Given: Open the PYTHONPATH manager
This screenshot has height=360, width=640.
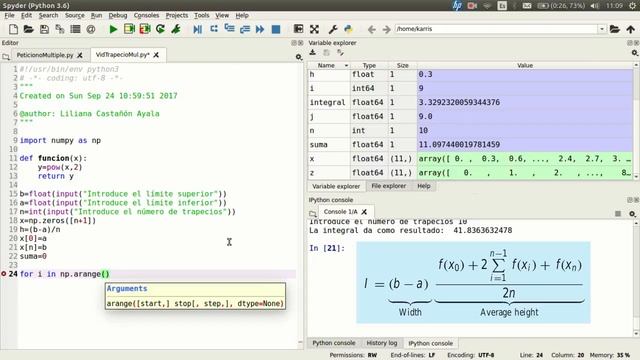Looking at the screenshot, I should 348,29.
